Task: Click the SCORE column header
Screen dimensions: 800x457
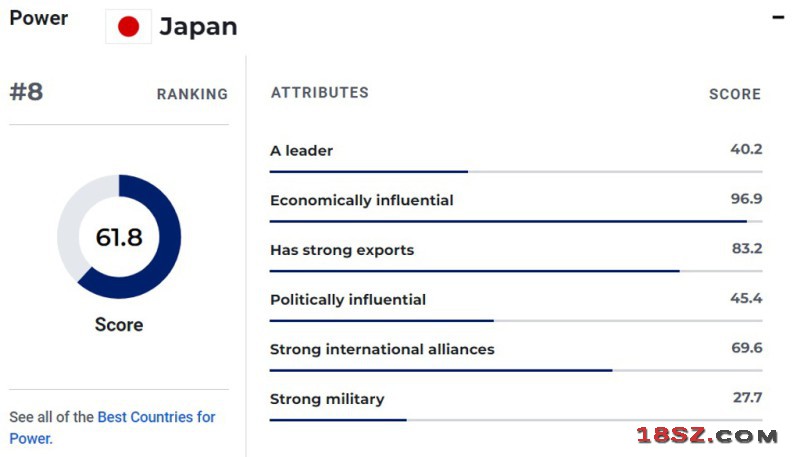Action: (x=735, y=94)
